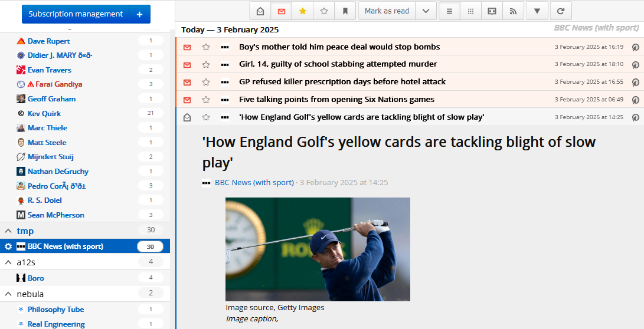Open the gear settings for BBC News feed

point(8,246)
